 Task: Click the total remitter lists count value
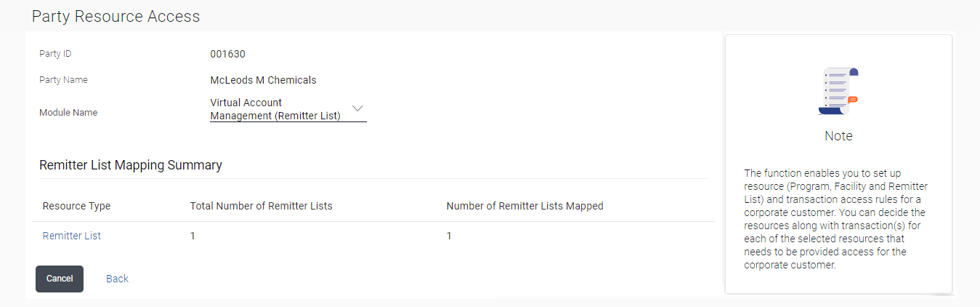coord(193,236)
